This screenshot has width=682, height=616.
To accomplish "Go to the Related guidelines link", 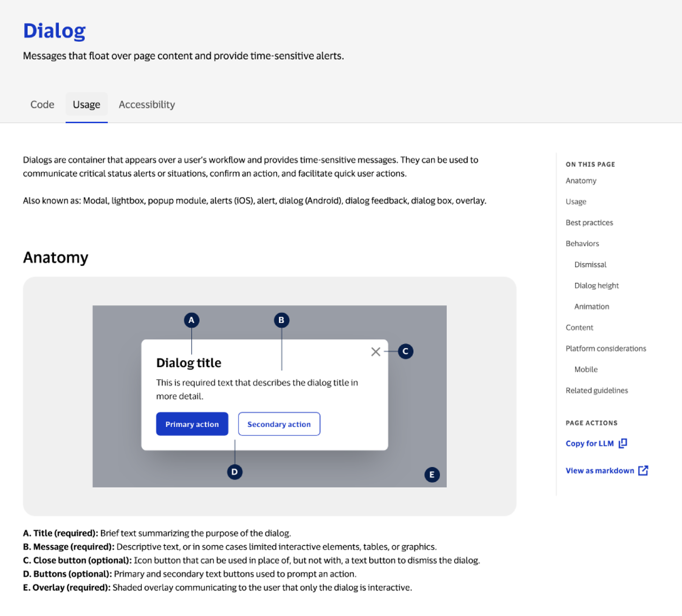I will click(597, 390).
